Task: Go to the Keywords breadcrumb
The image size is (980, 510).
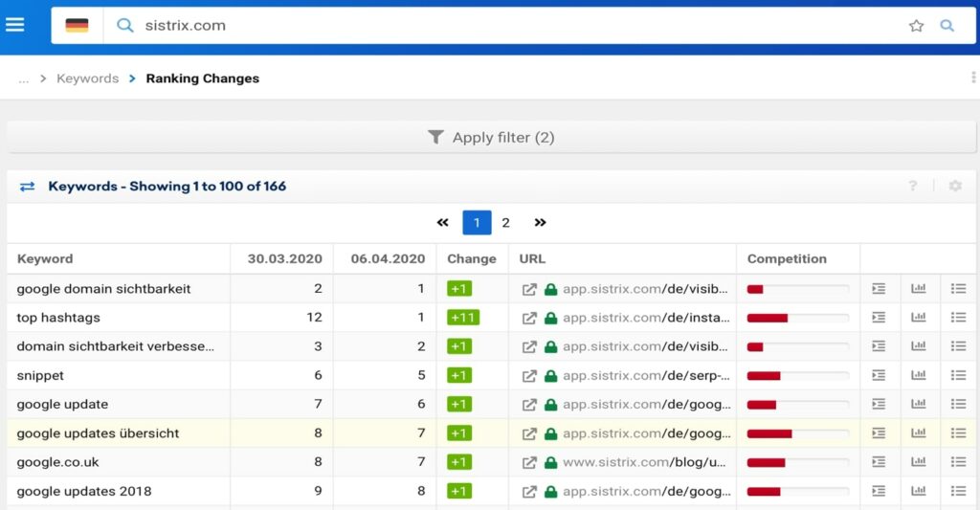Action: pyautogui.click(x=87, y=78)
